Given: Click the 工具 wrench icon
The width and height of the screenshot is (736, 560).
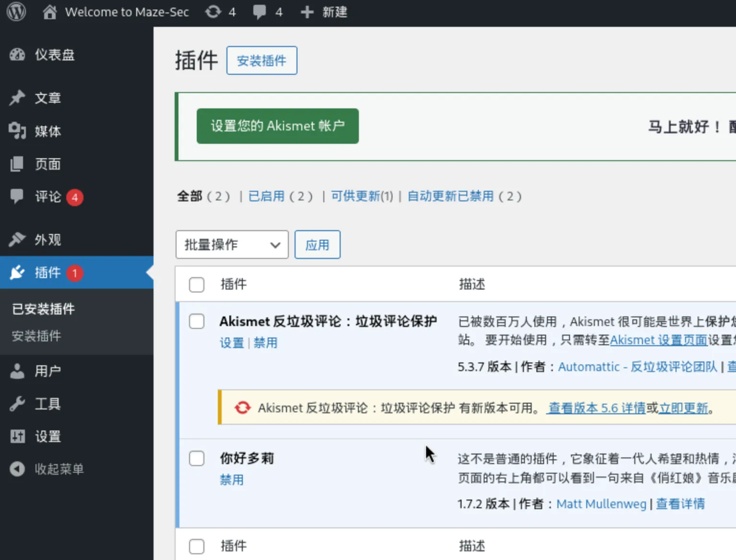Looking at the screenshot, I should (x=17, y=404).
